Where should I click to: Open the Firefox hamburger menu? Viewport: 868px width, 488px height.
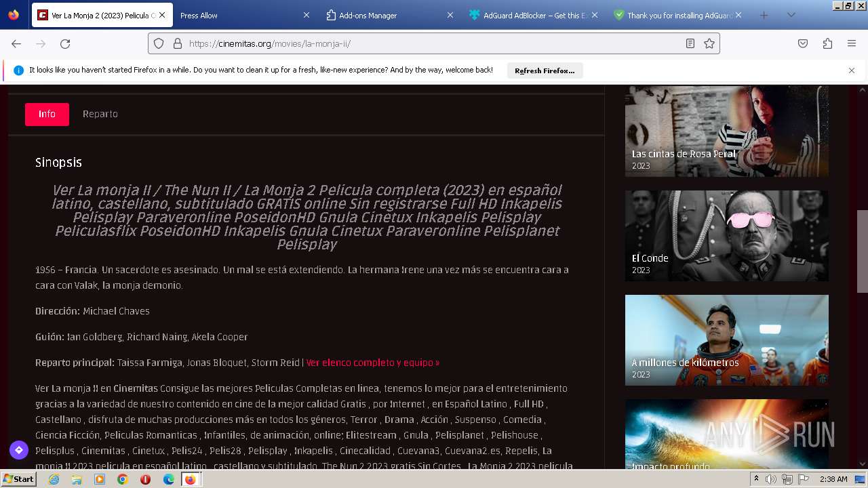[852, 43]
